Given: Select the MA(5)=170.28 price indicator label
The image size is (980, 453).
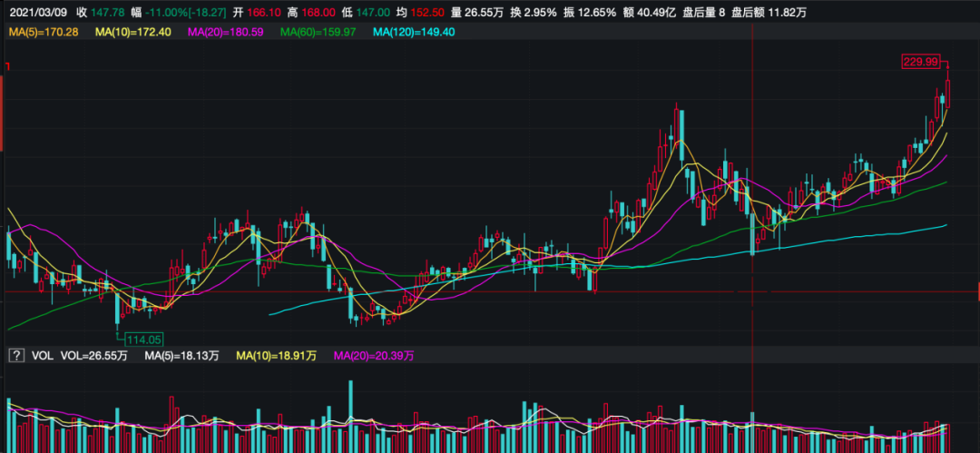Looking at the screenshot, I should 44,31.
